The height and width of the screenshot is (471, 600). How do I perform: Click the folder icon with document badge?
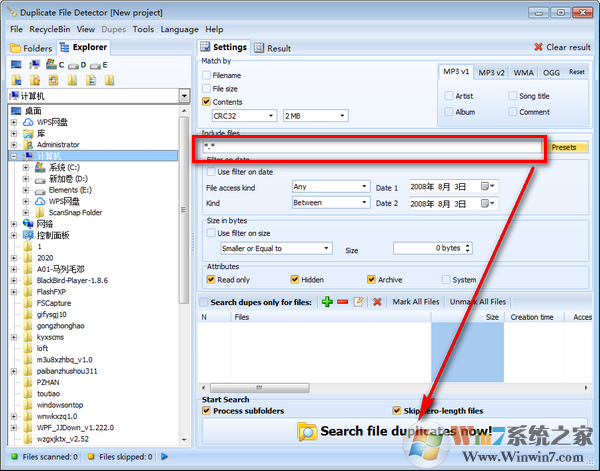tap(91, 80)
